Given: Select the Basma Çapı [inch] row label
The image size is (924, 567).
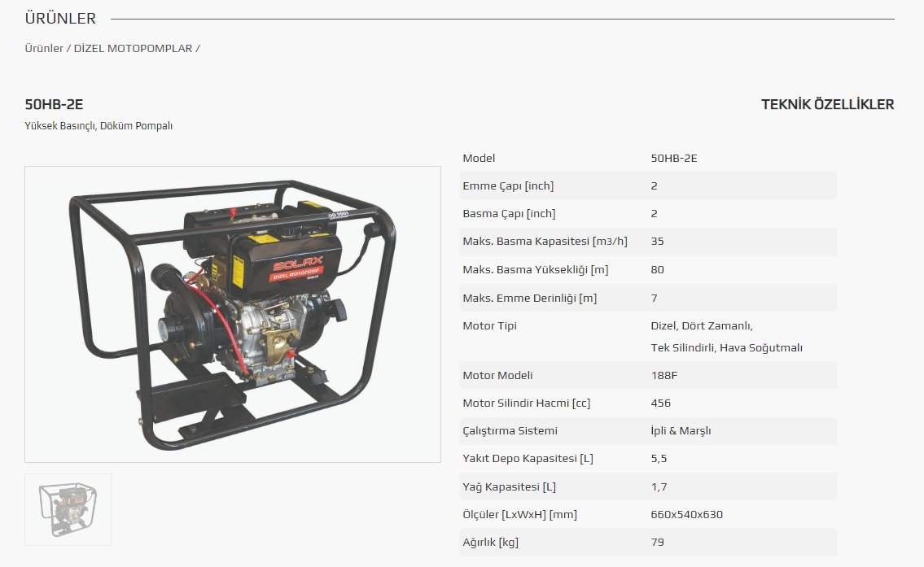Looking at the screenshot, I should coord(509,213).
